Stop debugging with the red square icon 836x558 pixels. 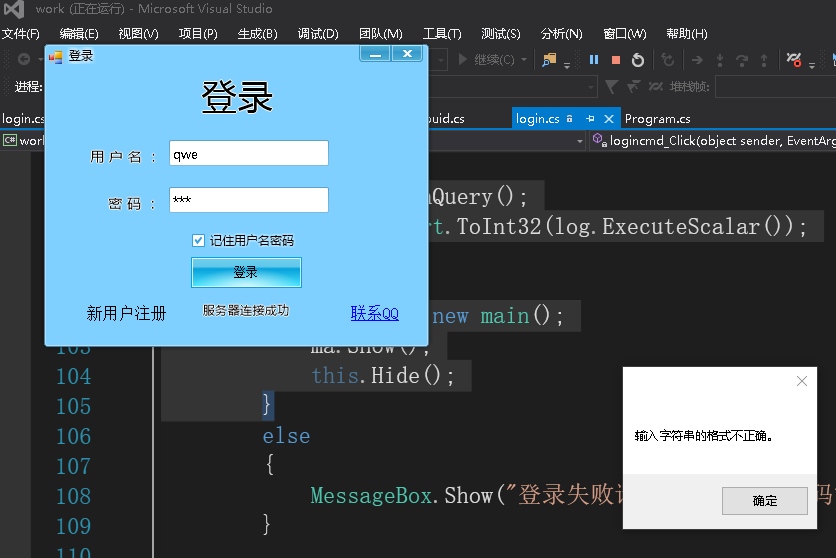click(x=616, y=60)
